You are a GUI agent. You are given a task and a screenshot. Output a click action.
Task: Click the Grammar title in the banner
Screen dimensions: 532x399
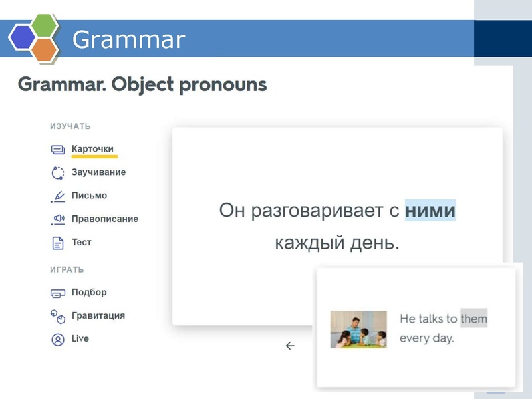click(x=130, y=40)
